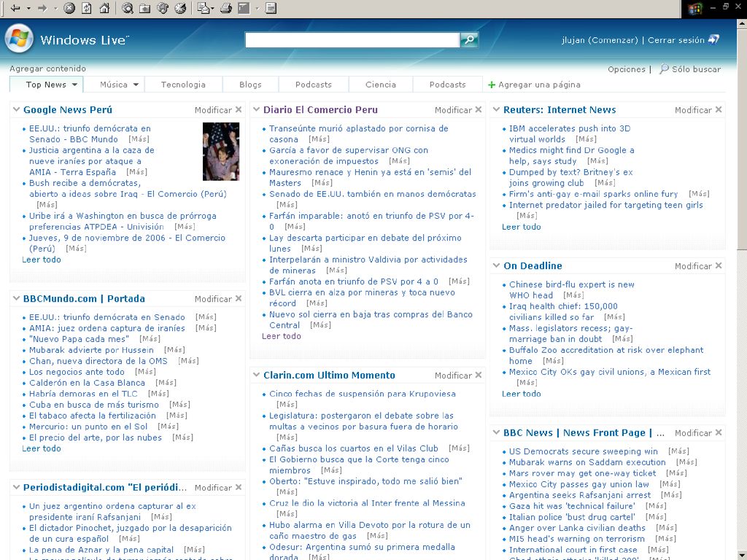The width and height of the screenshot is (747, 560).
Task: Close the BBCMundo.com Portada module
Action: [239, 298]
